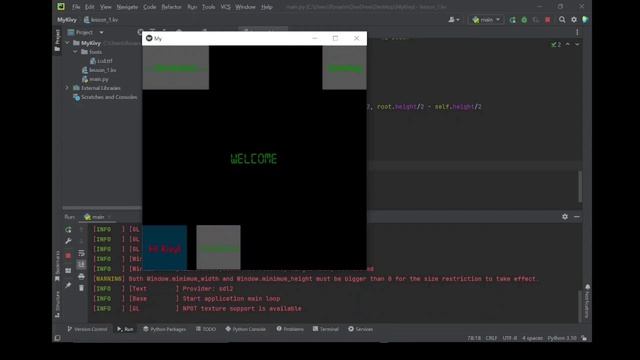Click Python interpreter in status bar
Viewport: 640px width, 360px height.
coord(562,338)
